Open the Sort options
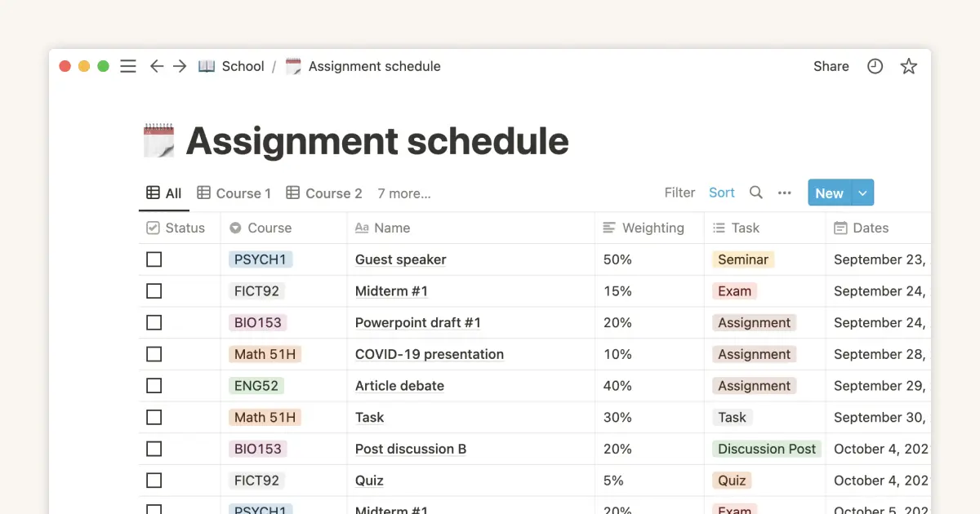This screenshot has width=980, height=514. point(722,193)
